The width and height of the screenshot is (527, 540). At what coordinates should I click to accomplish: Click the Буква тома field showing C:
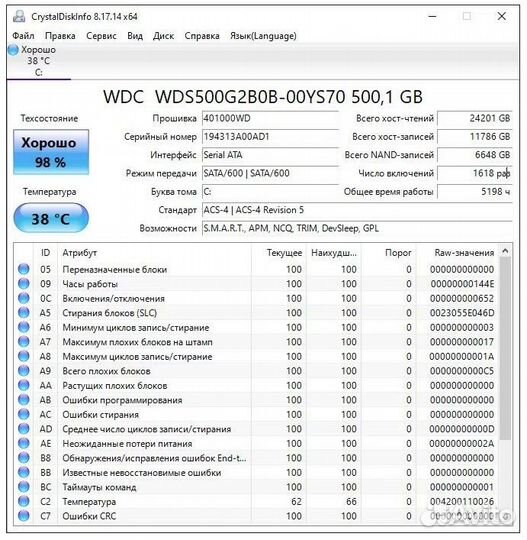[x=270, y=192]
